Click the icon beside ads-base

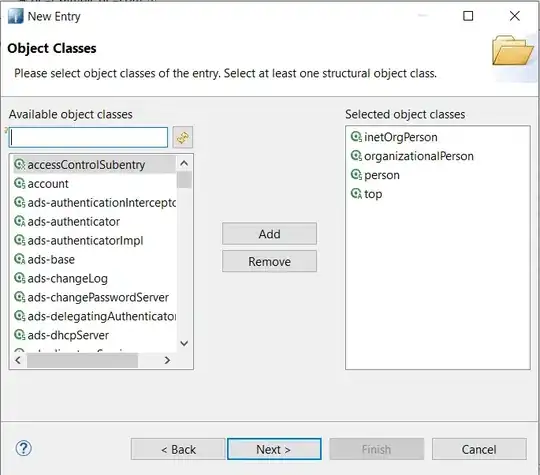pos(20,259)
